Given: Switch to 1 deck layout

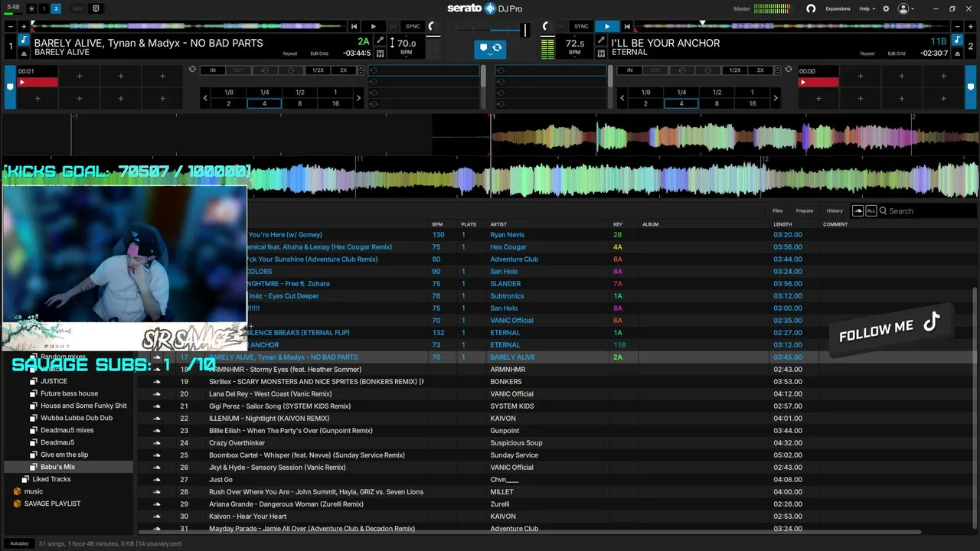Looking at the screenshot, I should tap(44, 9).
